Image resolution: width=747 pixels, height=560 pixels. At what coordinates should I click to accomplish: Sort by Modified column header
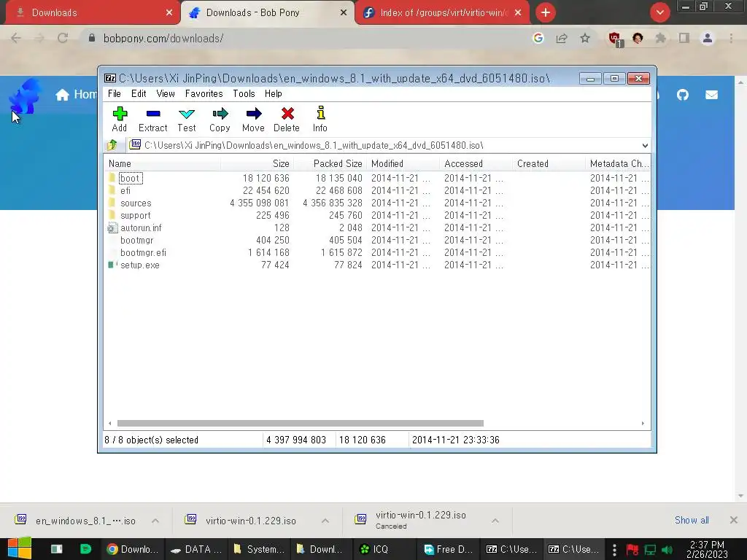(403, 163)
